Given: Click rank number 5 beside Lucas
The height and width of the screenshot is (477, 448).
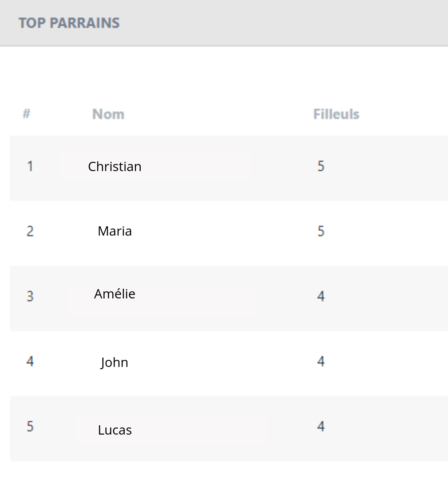Looking at the screenshot, I should [30, 427].
